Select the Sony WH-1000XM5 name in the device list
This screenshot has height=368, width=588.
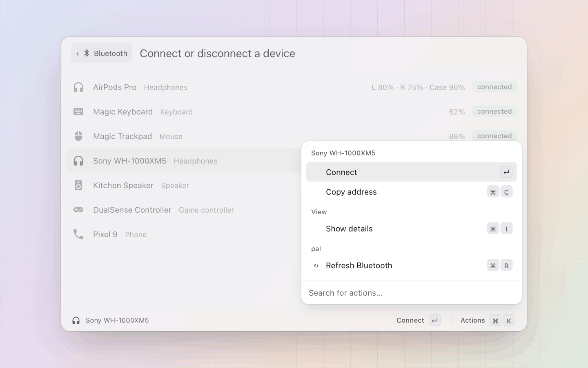click(x=129, y=161)
